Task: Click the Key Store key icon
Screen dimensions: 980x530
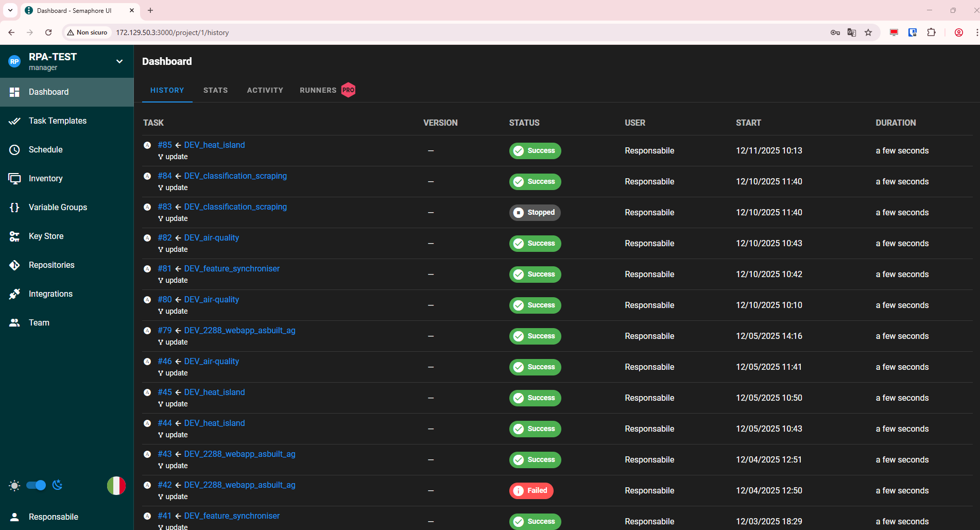Action: click(x=14, y=236)
